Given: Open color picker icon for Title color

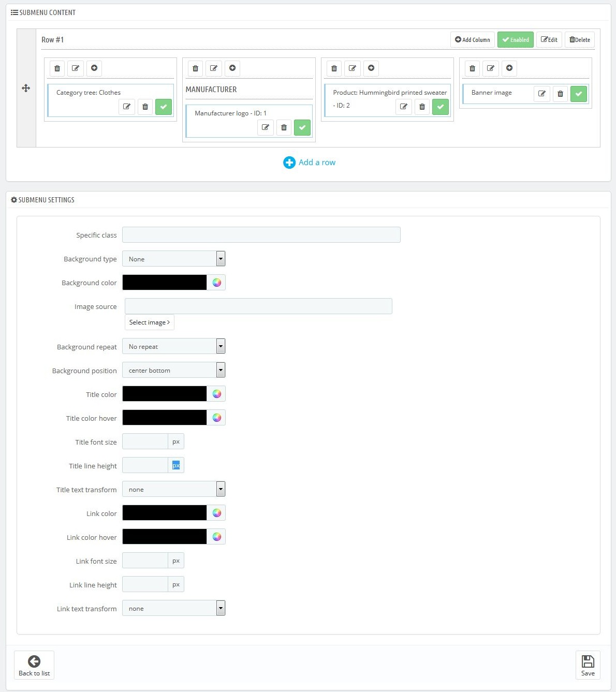Looking at the screenshot, I should 217,394.
